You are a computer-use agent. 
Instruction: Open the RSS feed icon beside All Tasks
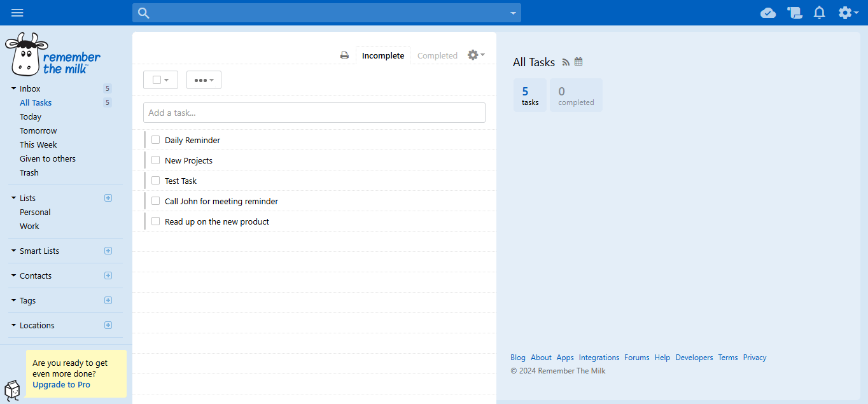click(x=566, y=62)
